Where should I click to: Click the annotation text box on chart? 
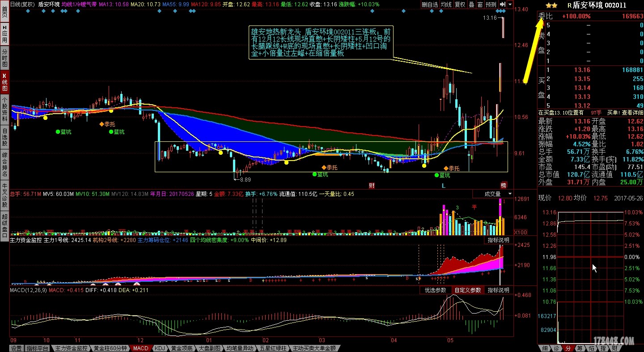(x=321, y=42)
